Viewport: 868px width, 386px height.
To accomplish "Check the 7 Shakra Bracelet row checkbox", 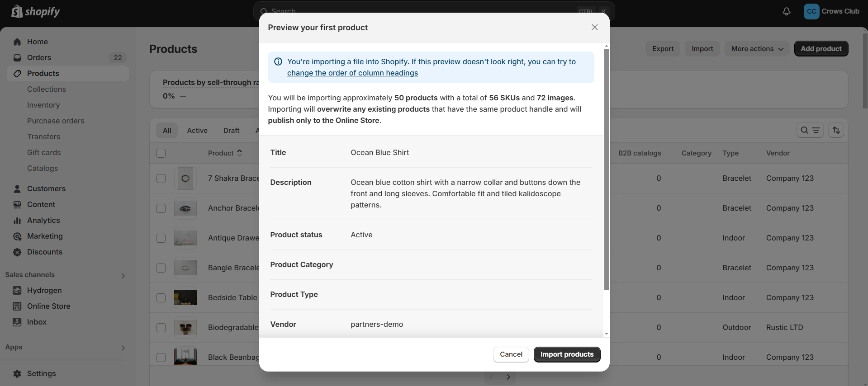I will (x=161, y=179).
